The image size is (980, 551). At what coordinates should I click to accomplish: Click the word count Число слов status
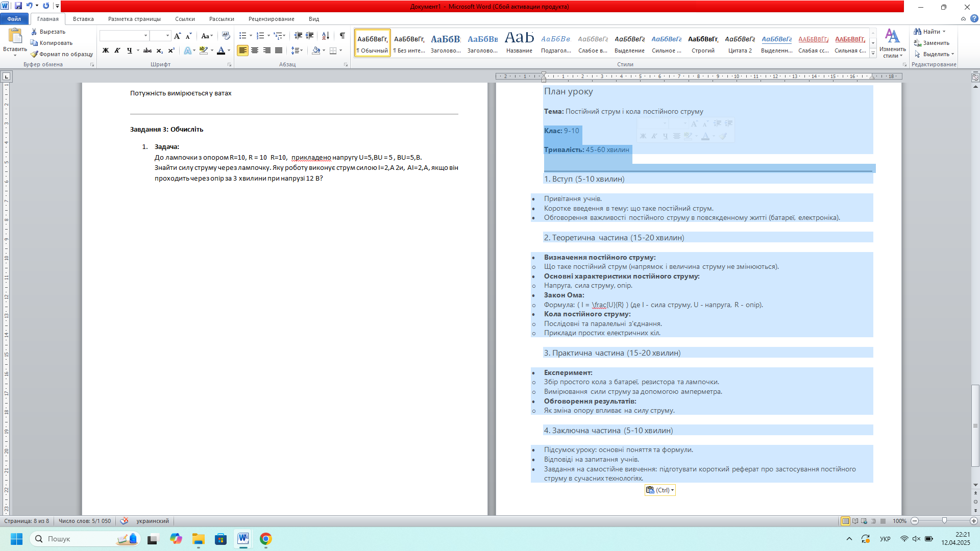tap(85, 521)
